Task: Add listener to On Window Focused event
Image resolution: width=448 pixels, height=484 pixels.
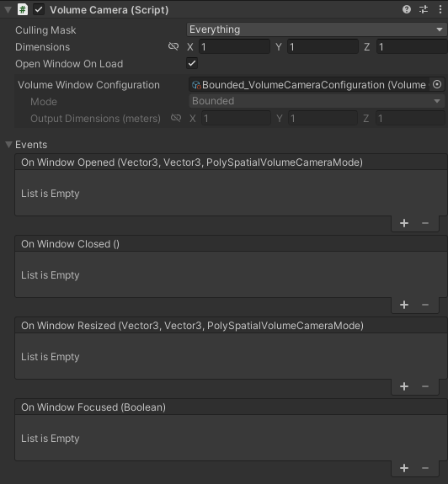Action: [404, 468]
